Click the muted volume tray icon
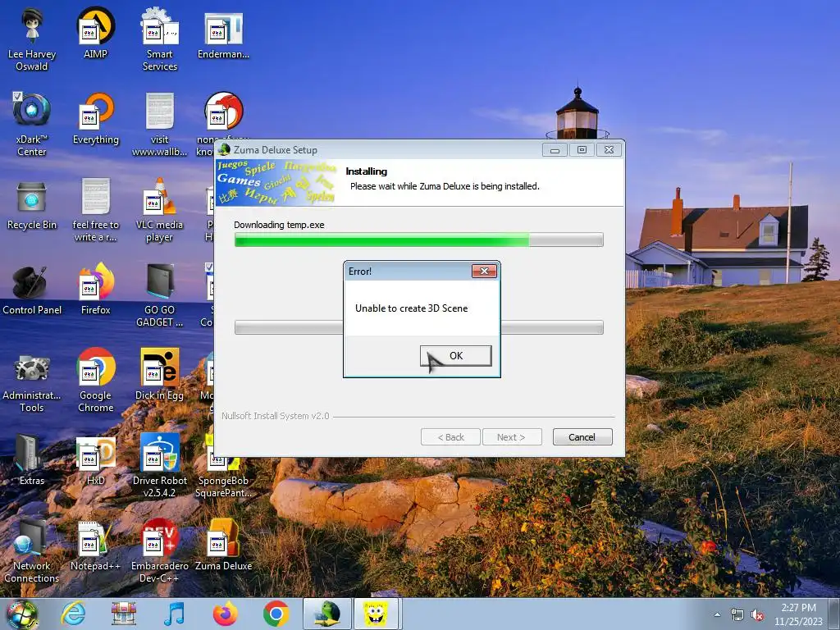The image size is (840, 630). pos(757,615)
